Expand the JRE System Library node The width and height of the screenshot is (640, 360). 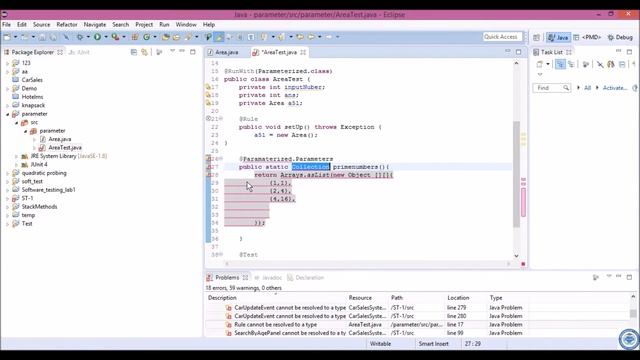point(17,156)
